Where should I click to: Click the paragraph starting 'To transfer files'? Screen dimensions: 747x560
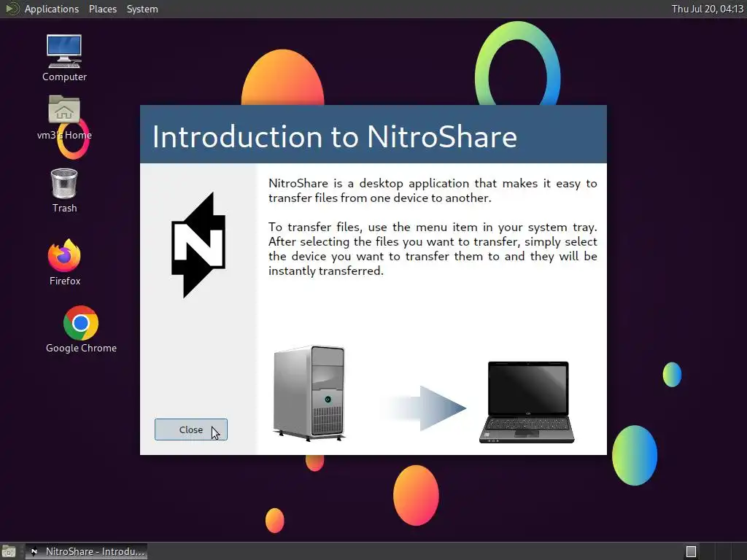click(x=433, y=249)
